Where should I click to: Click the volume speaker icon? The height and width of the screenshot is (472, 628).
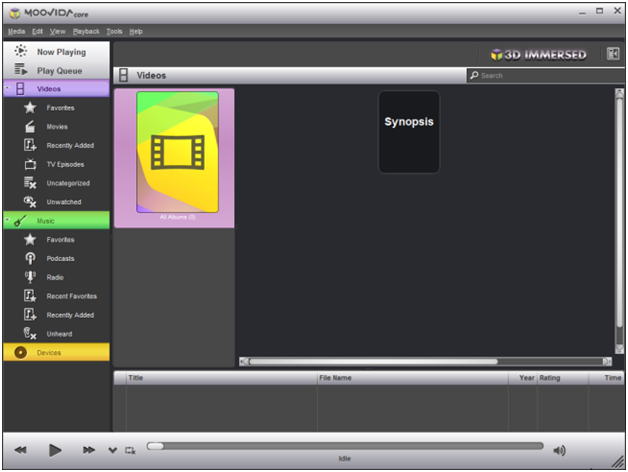(x=560, y=450)
